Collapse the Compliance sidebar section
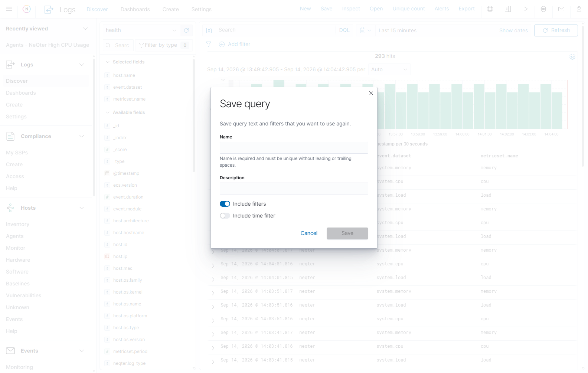Screen dimensions: 588x373 point(82,136)
